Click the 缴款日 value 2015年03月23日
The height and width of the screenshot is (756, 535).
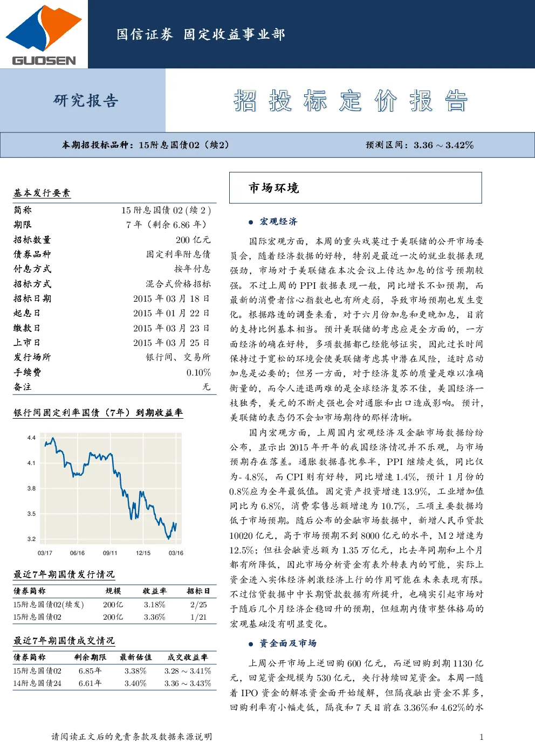coord(172,328)
